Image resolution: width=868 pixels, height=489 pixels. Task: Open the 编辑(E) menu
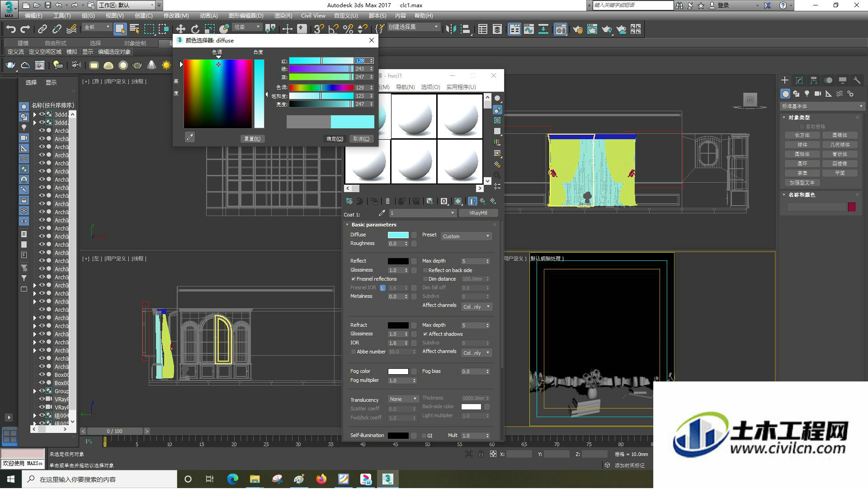33,15
